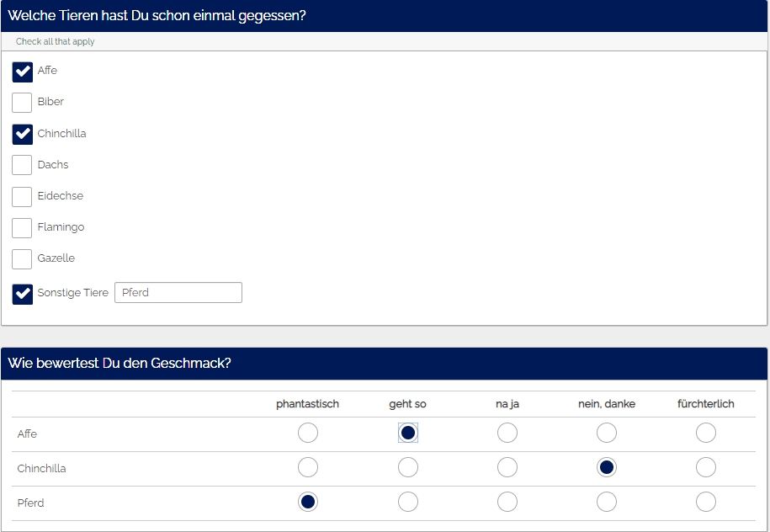
Task: Uncheck the Chinchilla checkbox
Action: coord(23,135)
